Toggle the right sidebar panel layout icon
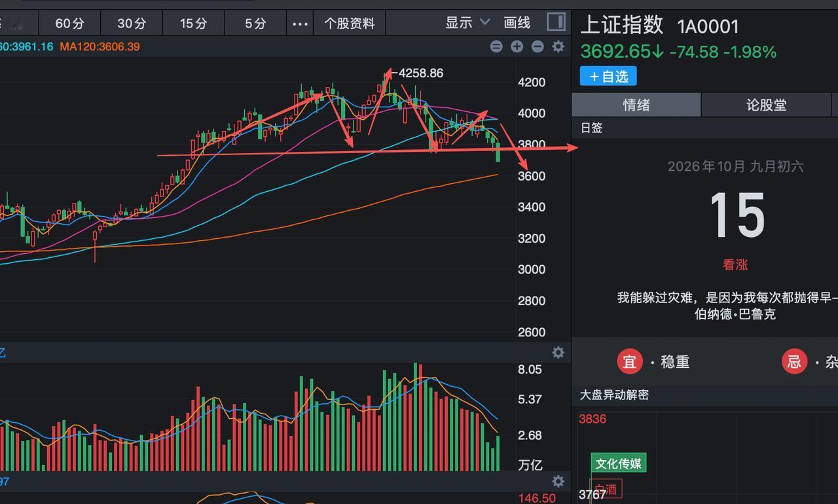This screenshot has width=838, height=504. [x=556, y=22]
